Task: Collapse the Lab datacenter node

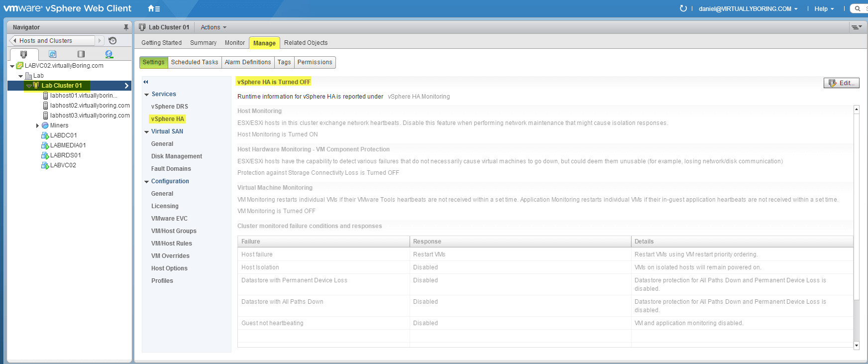Action: pos(20,76)
